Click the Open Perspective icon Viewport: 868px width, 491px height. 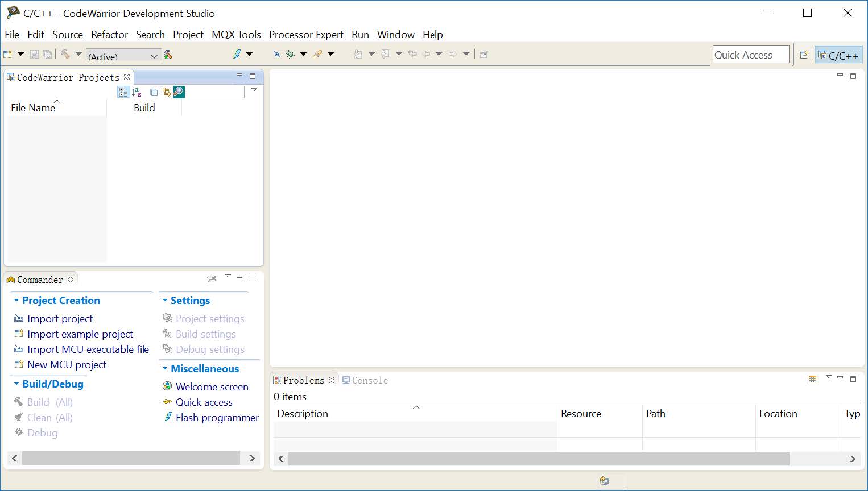[x=804, y=55]
